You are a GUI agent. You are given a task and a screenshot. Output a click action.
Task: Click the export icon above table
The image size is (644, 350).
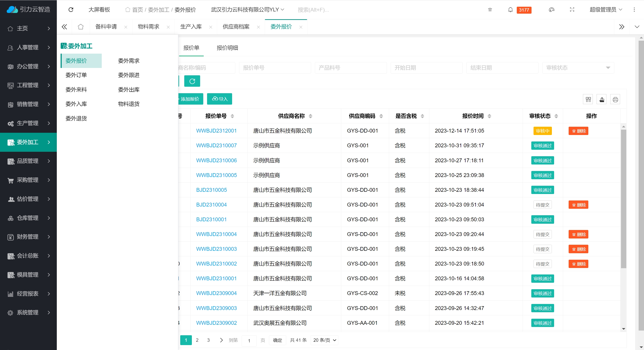click(x=602, y=99)
